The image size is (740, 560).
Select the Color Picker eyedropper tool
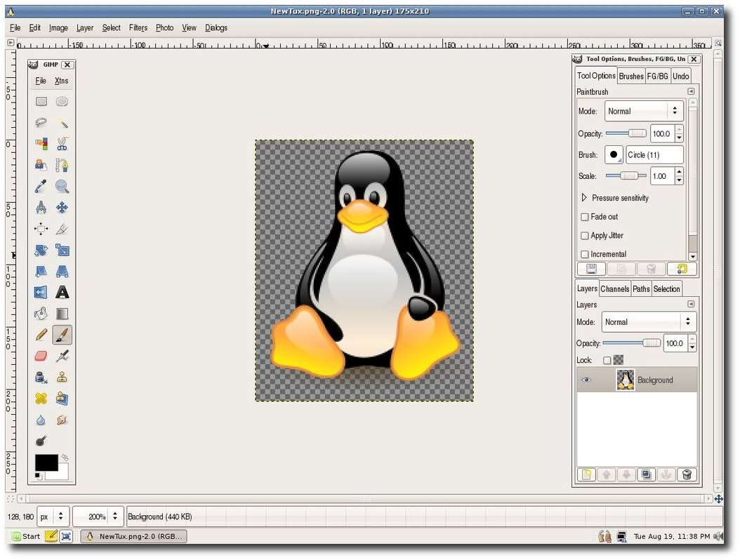[41, 187]
